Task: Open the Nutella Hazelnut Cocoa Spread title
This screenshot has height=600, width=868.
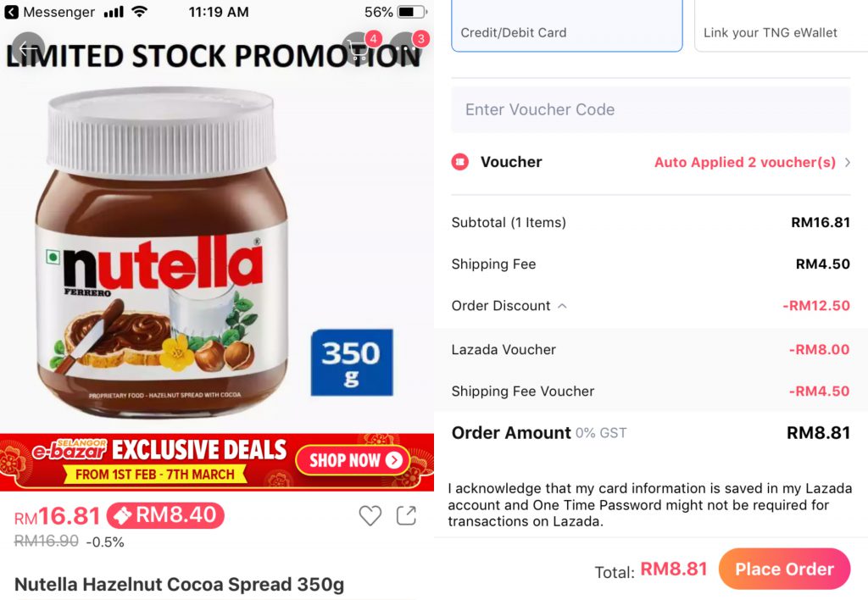Action: (180, 585)
